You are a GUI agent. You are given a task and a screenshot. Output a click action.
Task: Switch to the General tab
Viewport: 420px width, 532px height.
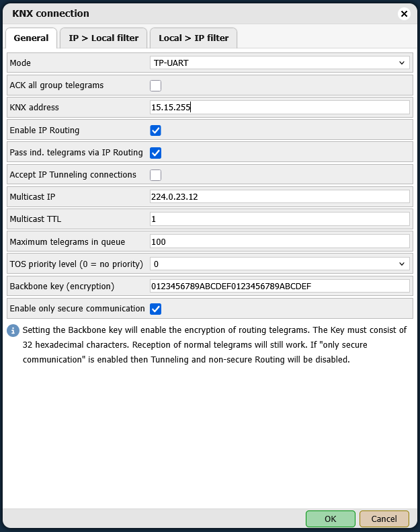pyautogui.click(x=31, y=38)
